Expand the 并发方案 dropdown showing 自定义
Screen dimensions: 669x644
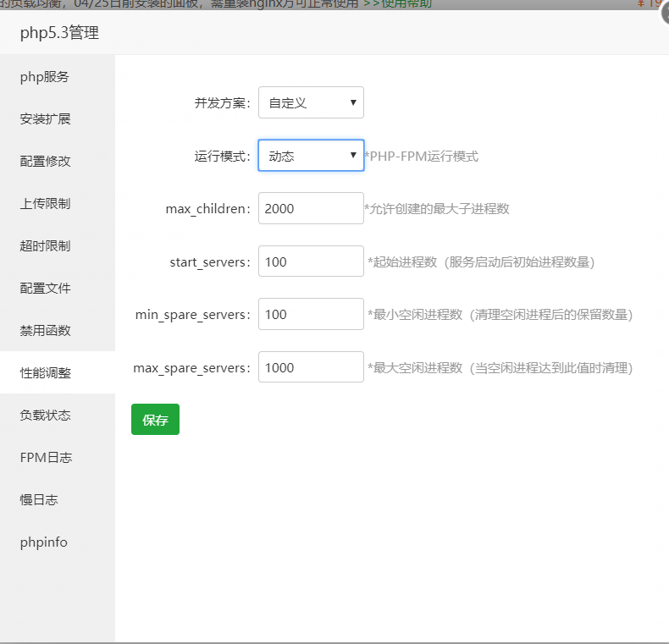pos(311,102)
